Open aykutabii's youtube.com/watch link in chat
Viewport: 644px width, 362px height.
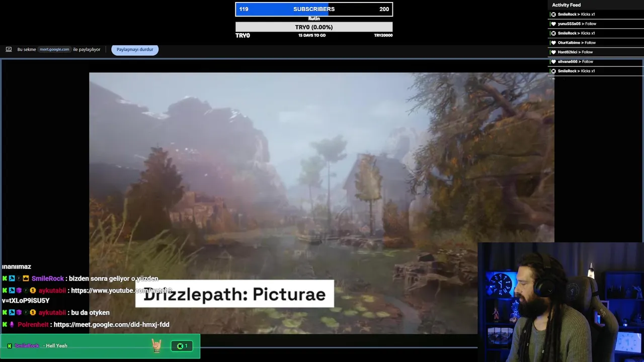(x=121, y=291)
